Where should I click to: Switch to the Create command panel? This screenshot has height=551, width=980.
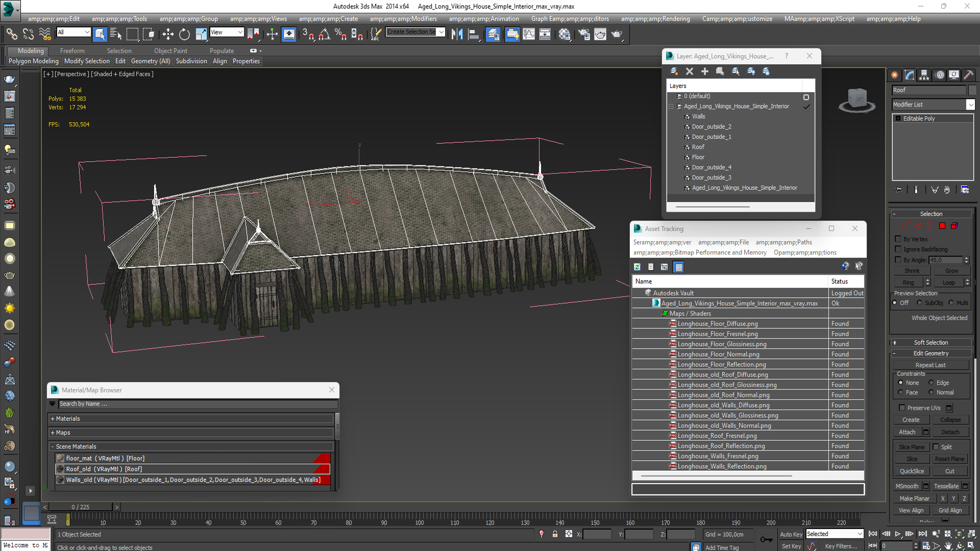click(895, 75)
